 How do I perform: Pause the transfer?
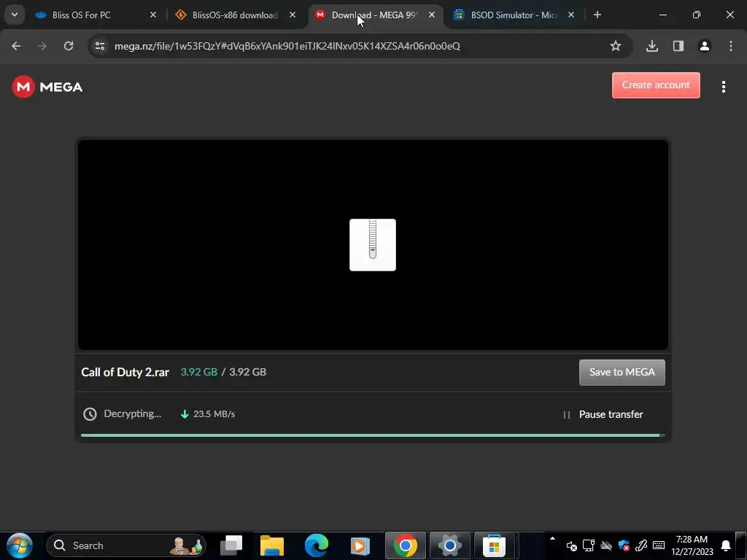click(x=603, y=414)
